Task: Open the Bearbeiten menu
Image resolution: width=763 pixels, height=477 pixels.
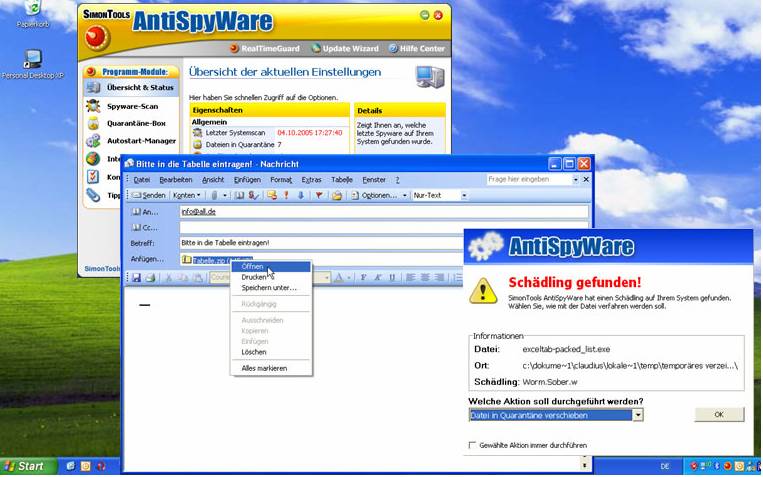Action: 176,180
